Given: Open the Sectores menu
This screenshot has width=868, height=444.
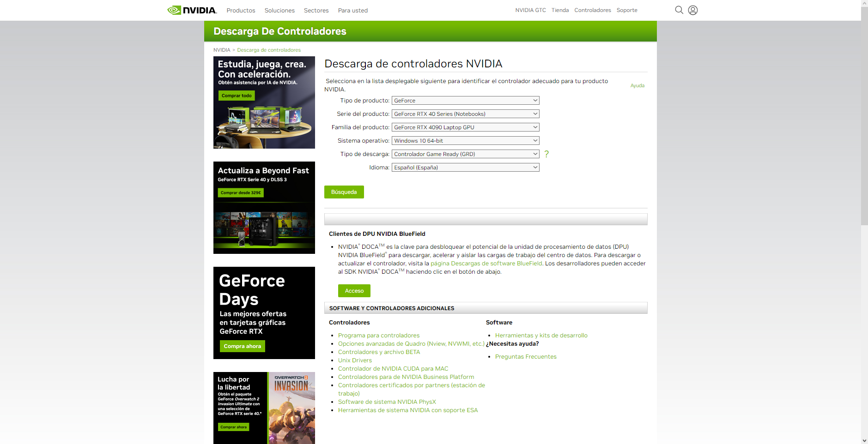Looking at the screenshot, I should tap(316, 11).
